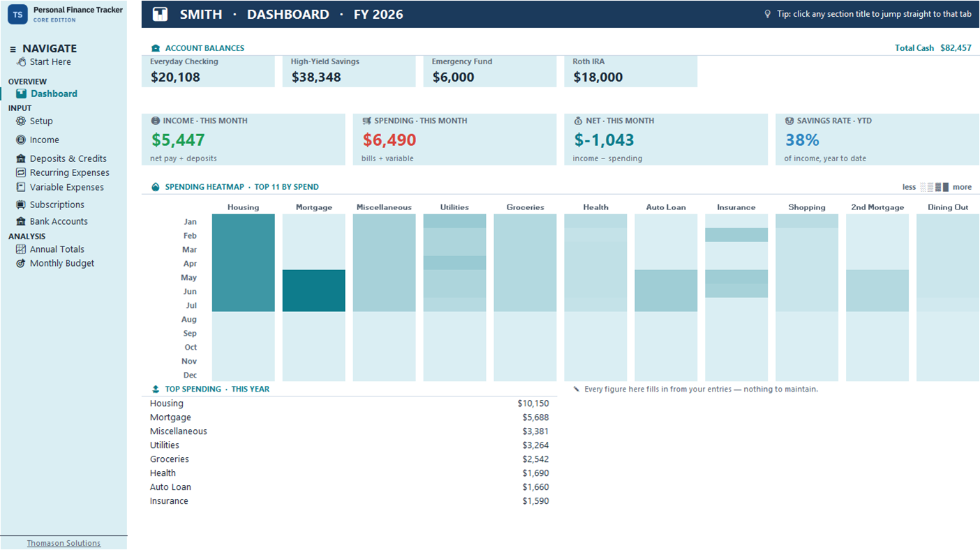Click the Monthly Budget target icon
980x550 pixels.
click(21, 263)
